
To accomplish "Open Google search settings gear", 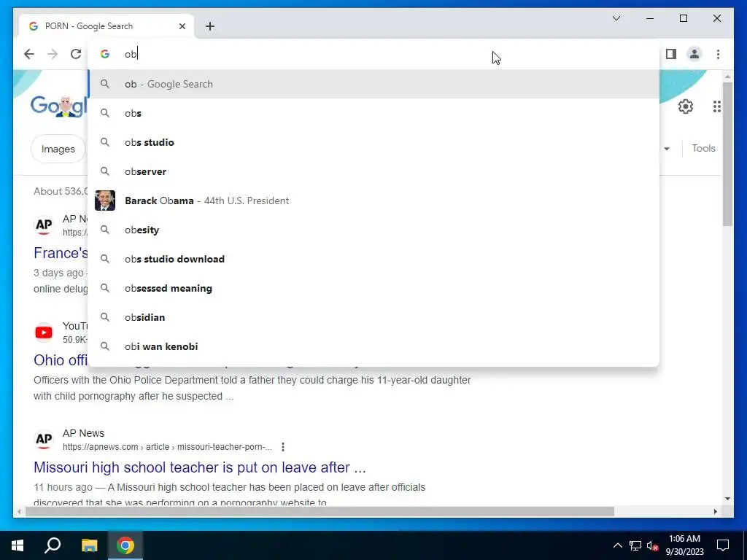I will coord(686,106).
